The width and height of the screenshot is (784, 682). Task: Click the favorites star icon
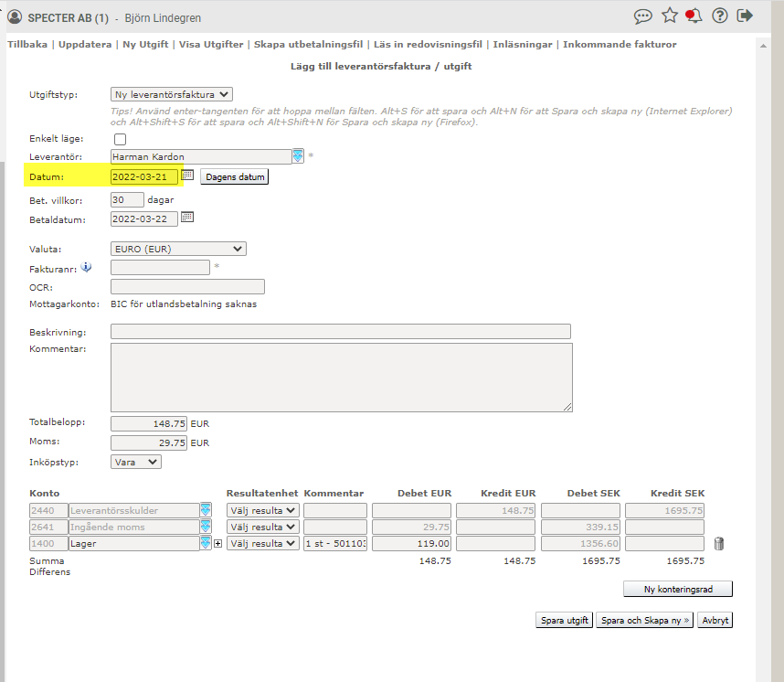click(670, 16)
